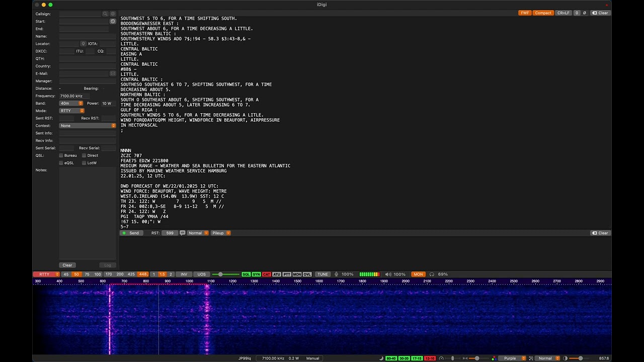Click the speech bubble macro icon
The width and height of the screenshot is (644, 362).
point(182,233)
